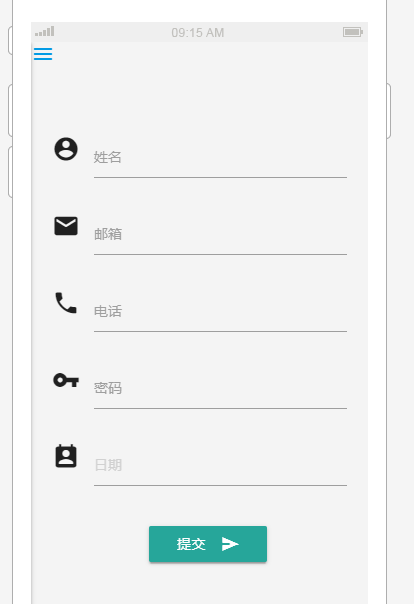Focus the 日期 date input field
Screen dimensions: 414x604
coord(220,466)
